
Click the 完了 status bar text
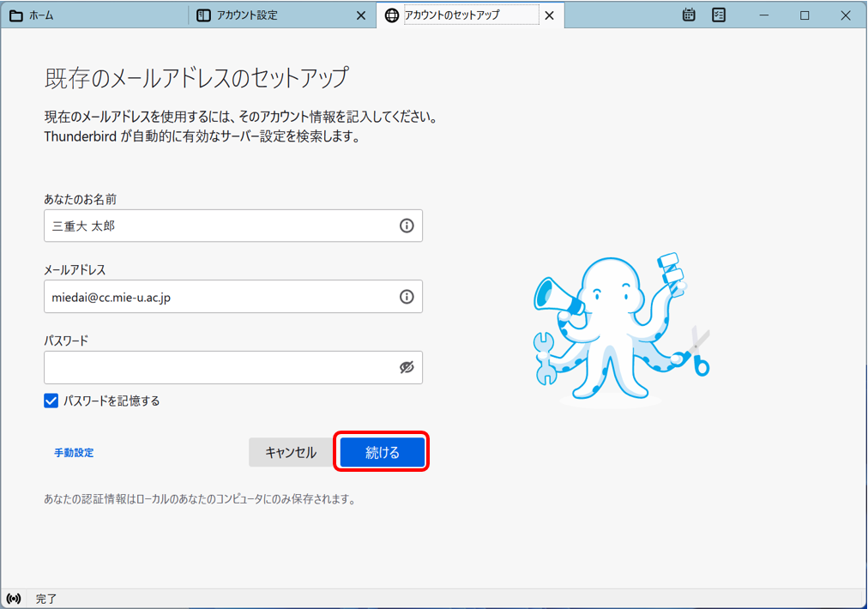(46, 599)
